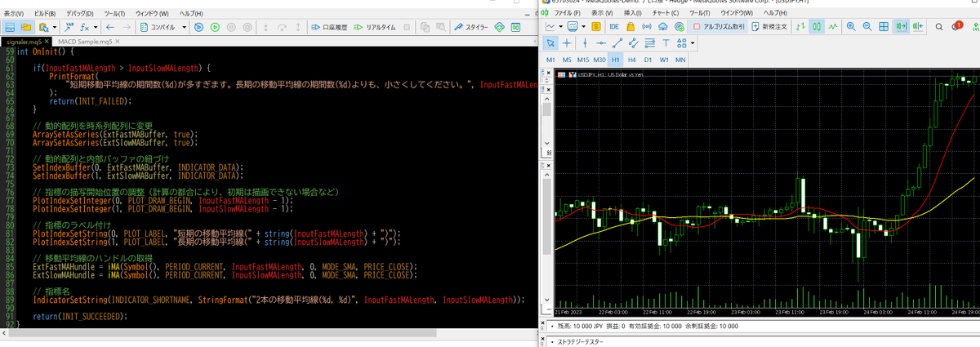The image size is (980, 347).
Task: Start debugging on real data green play icon
Action: [216, 27]
